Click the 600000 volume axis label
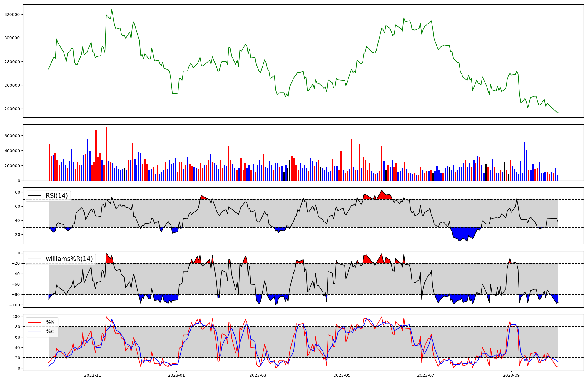This screenshot has width=588, height=382. (12, 136)
